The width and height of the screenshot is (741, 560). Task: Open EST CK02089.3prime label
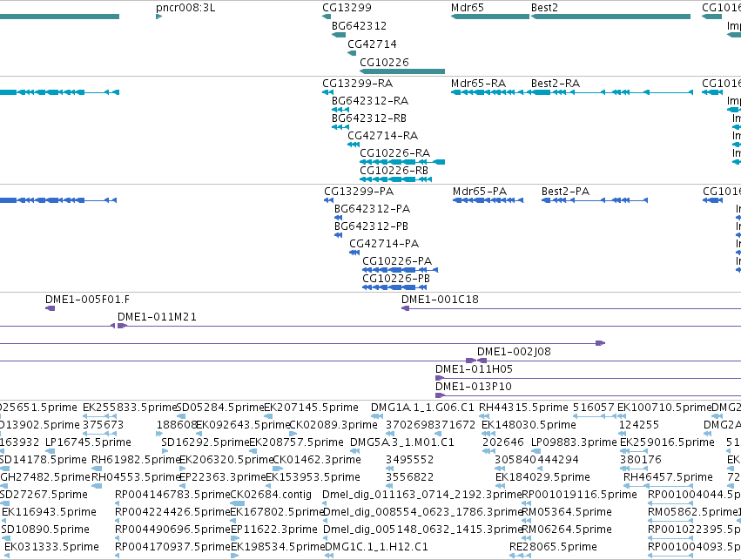coord(333,425)
